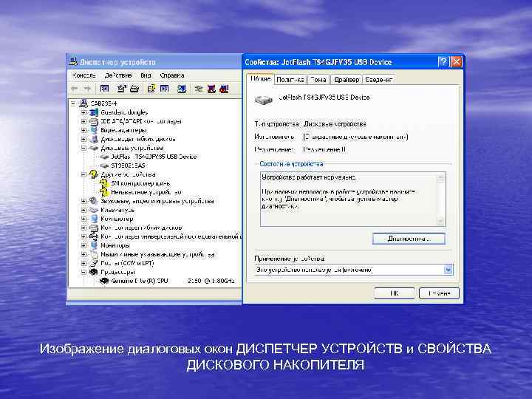Viewport: 532px width, 399px height.
Task: Expand the Guardant dongles node
Action: pyautogui.click(x=83, y=112)
